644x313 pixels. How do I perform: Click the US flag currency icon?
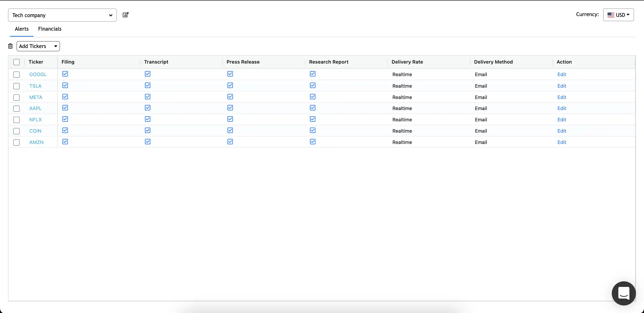pos(611,15)
